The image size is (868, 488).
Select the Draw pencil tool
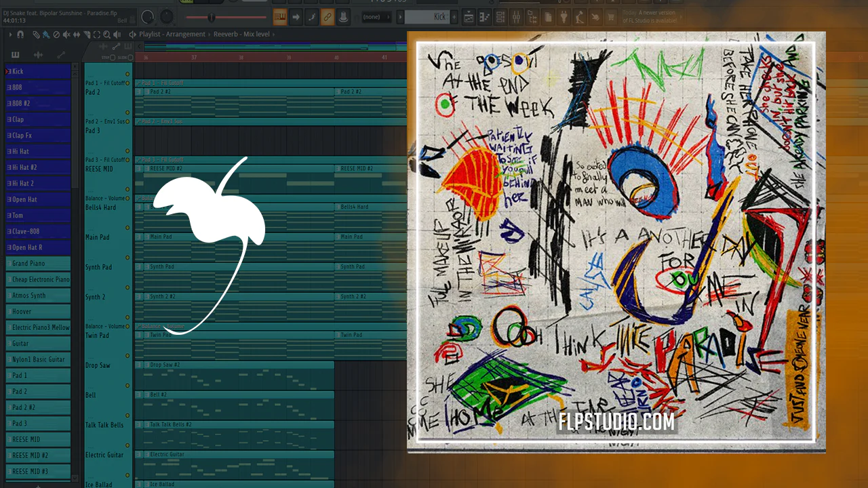35,34
